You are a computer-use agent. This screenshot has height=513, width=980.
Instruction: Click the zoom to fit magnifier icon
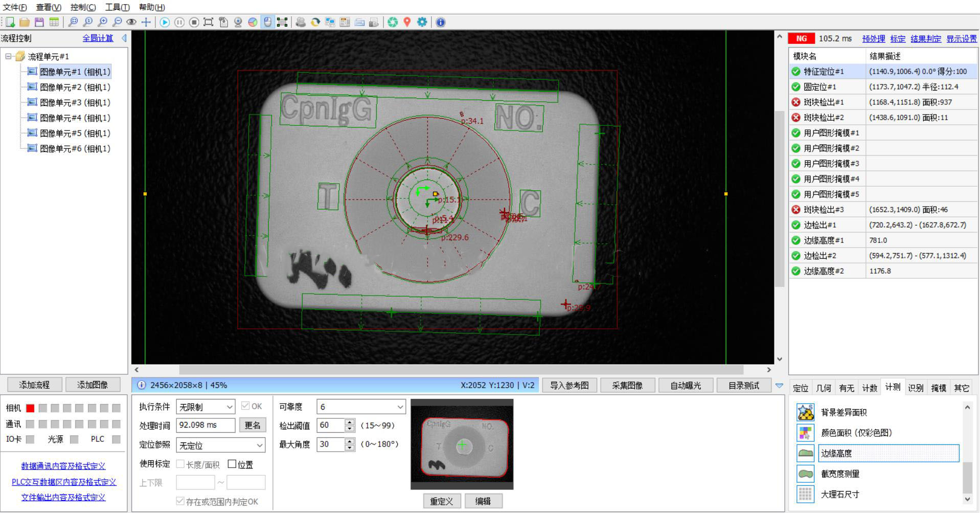[73, 22]
